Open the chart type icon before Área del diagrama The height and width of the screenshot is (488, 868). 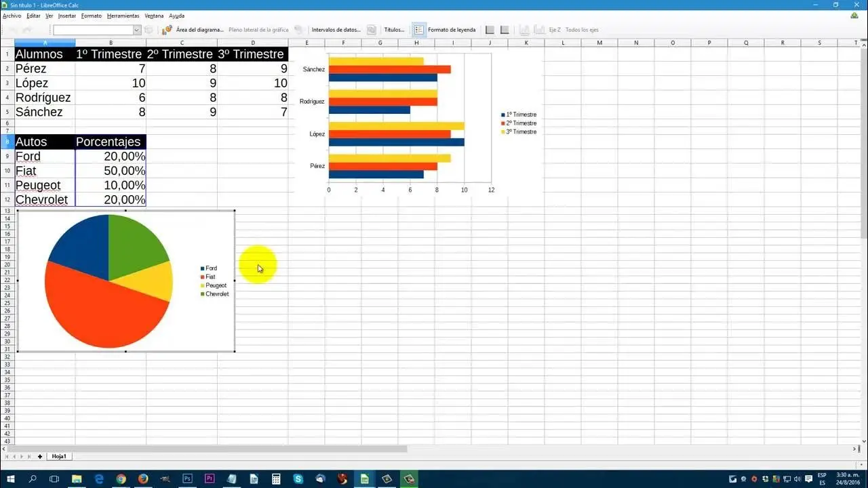tap(167, 30)
